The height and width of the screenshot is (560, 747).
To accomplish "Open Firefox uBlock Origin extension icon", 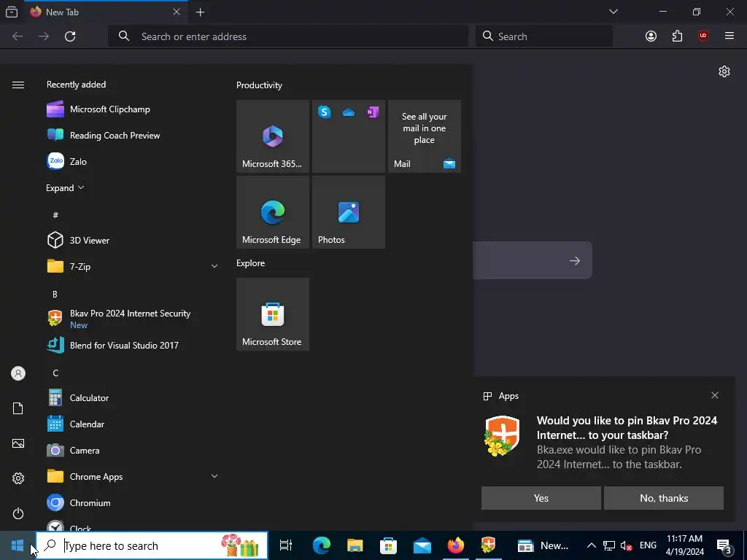I will click(703, 36).
